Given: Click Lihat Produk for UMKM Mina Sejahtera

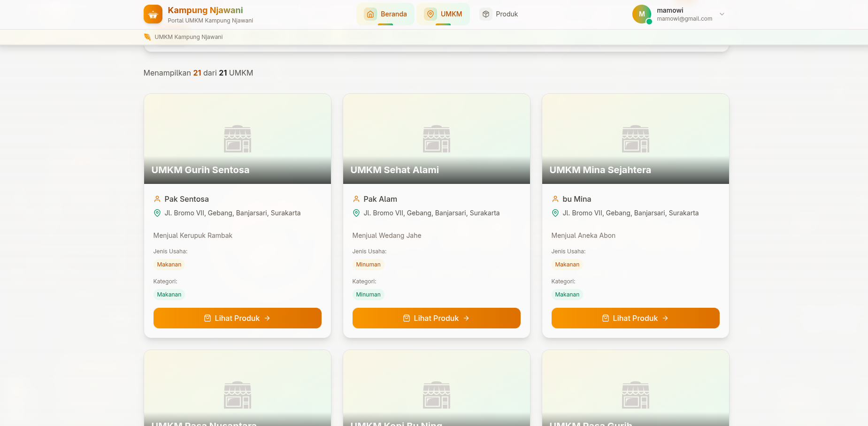Looking at the screenshot, I should pyautogui.click(x=636, y=318).
